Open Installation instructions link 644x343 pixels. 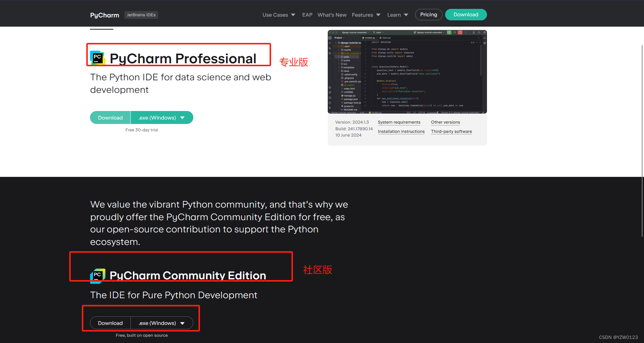coord(401,131)
